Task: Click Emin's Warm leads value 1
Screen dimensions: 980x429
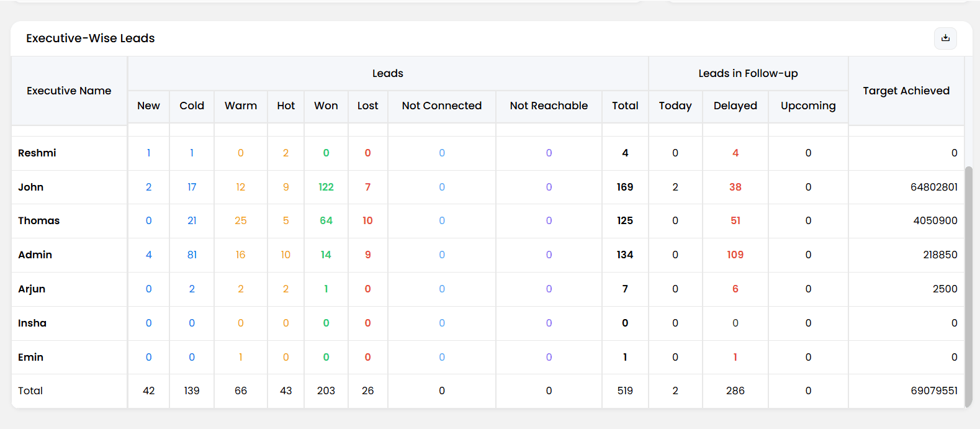Action: click(x=241, y=357)
